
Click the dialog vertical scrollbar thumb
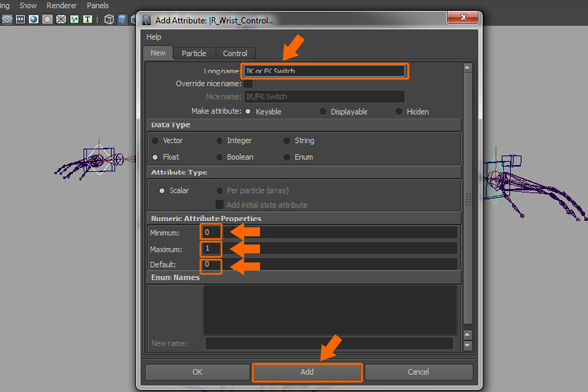(x=467, y=199)
